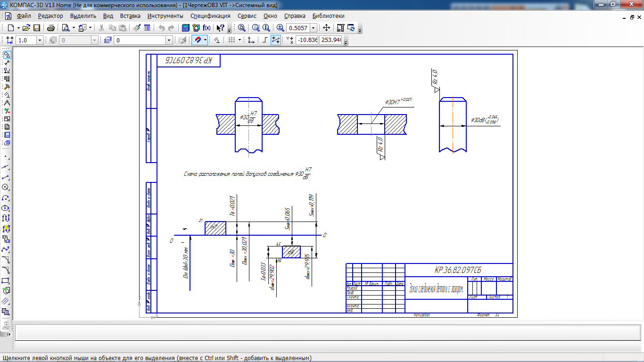Click the Paste clipboard icon

[123, 28]
